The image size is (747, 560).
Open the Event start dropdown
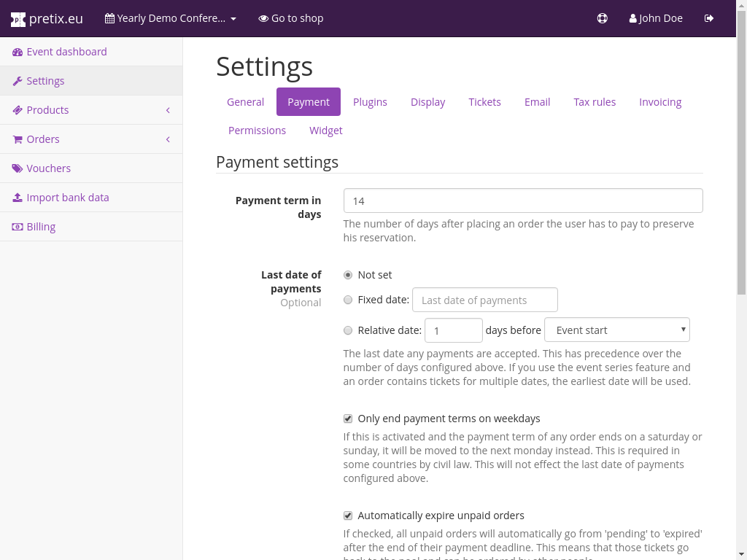(x=617, y=330)
